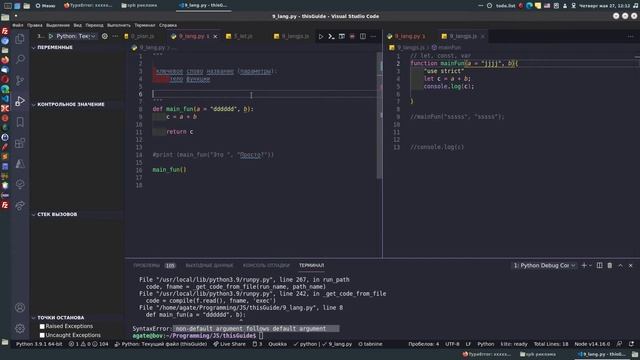Open the Search view in the activity bar

(20, 59)
